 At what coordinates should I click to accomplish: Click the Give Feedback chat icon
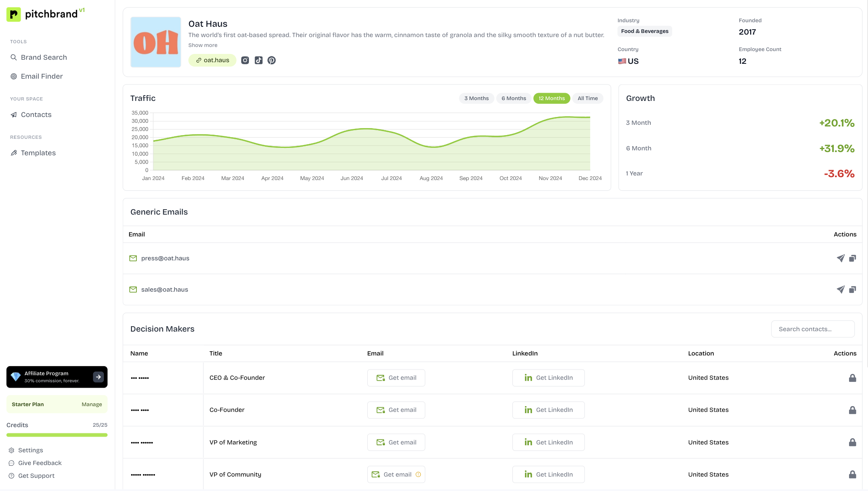point(12,463)
